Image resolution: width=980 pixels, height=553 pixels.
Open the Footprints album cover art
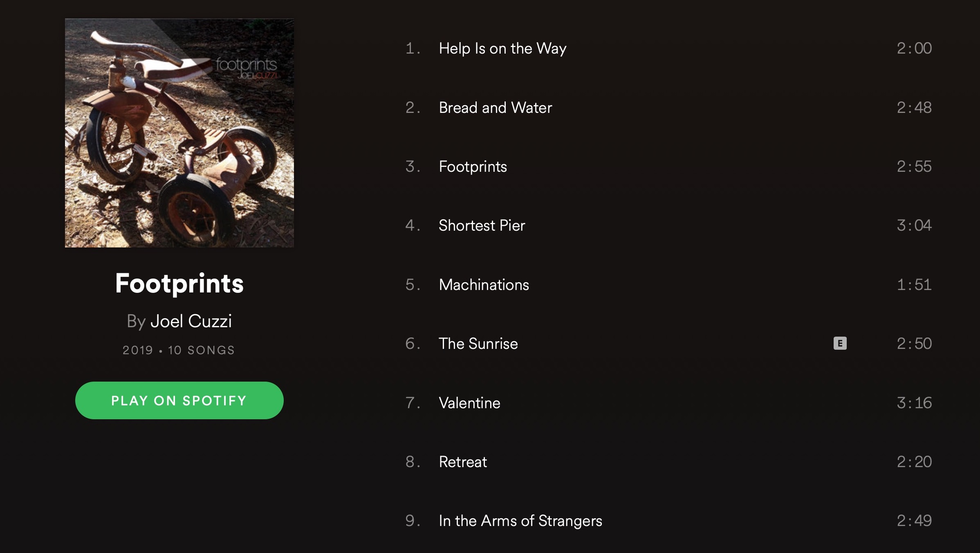(179, 133)
